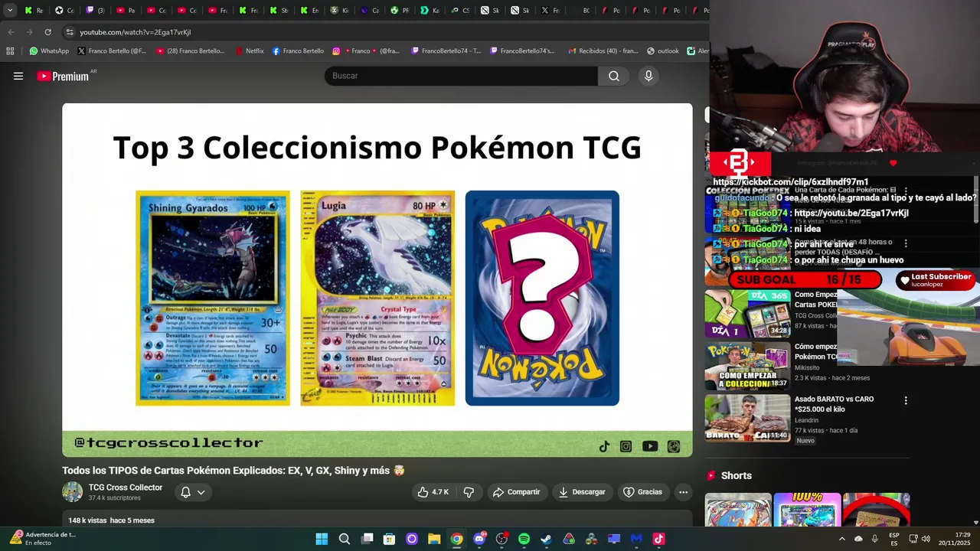
Task: Click the Gracias button
Action: [x=642, y=492]
